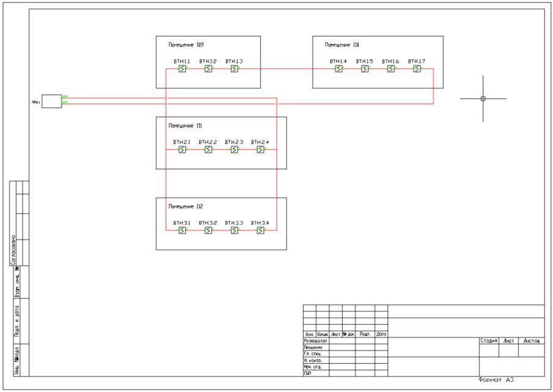Click the 'Согласовано' side stamp label

tap(13, 247)
